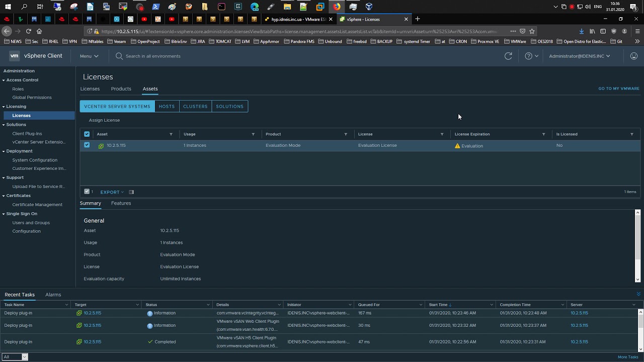Click the vSphere Client vm logo
Screen dimensions: 644x362
click(14, 56)
